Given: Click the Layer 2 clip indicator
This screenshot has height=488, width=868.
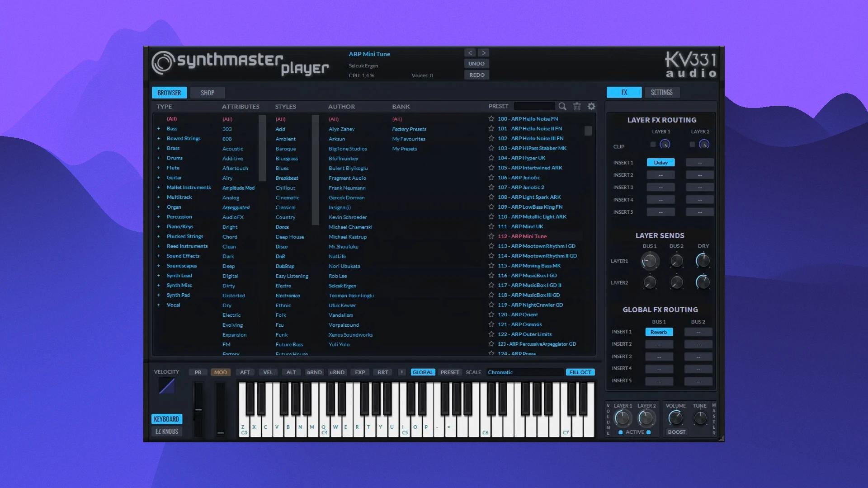Looking at the screenshot, I should click(692, 145).
